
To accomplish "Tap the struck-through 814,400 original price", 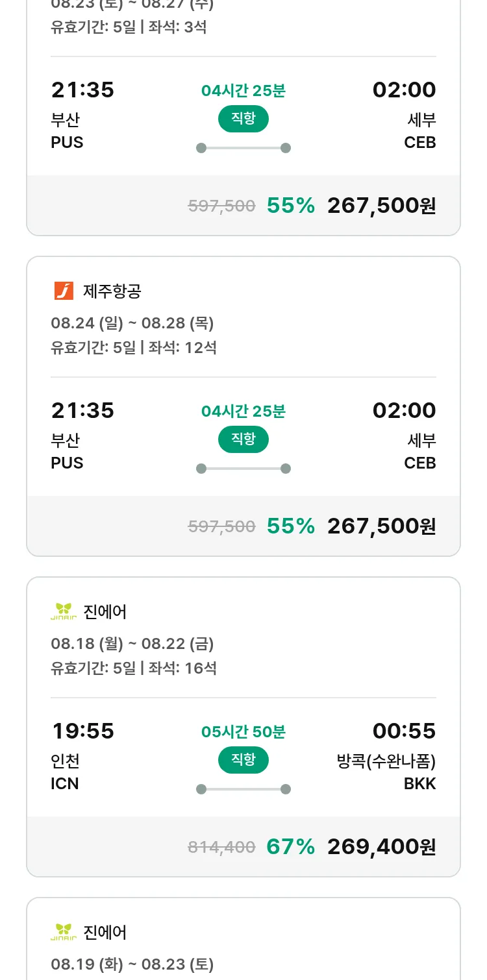I will pos(221,847).
